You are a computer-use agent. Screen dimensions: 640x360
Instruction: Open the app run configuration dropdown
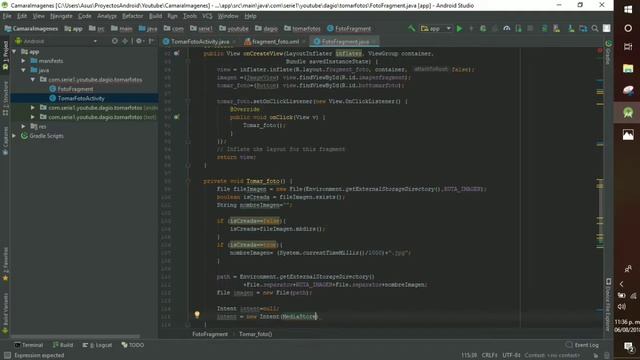tap(436, 29)
